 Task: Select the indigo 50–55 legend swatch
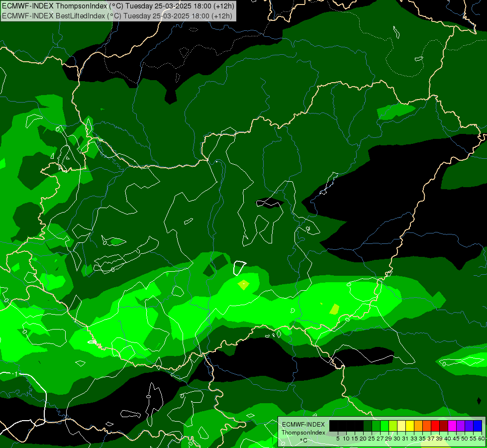click(469, 426)
